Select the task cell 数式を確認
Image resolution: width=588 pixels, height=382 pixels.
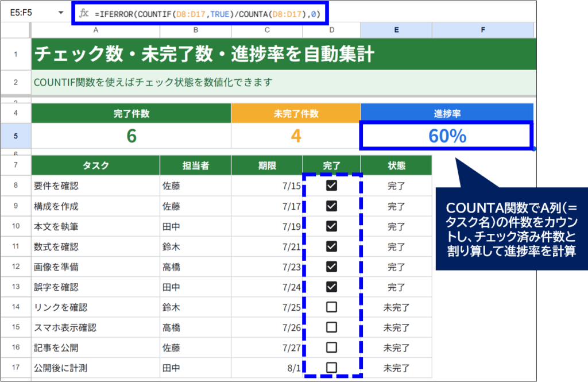point(96,246)
